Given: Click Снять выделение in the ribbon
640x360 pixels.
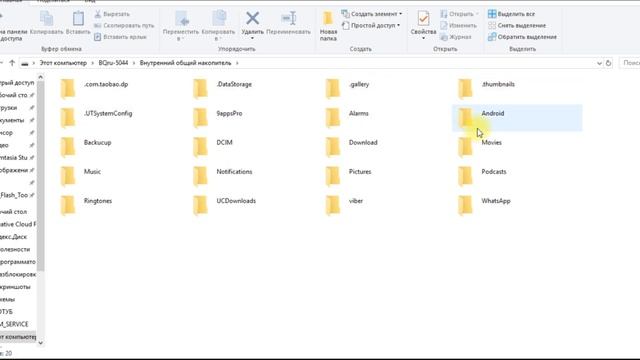Looking at the screenshot, I should [x=517, y=25].
